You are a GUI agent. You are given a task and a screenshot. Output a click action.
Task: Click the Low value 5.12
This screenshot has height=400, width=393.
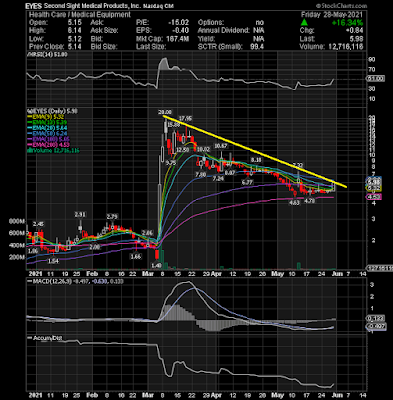click(74, 38)
